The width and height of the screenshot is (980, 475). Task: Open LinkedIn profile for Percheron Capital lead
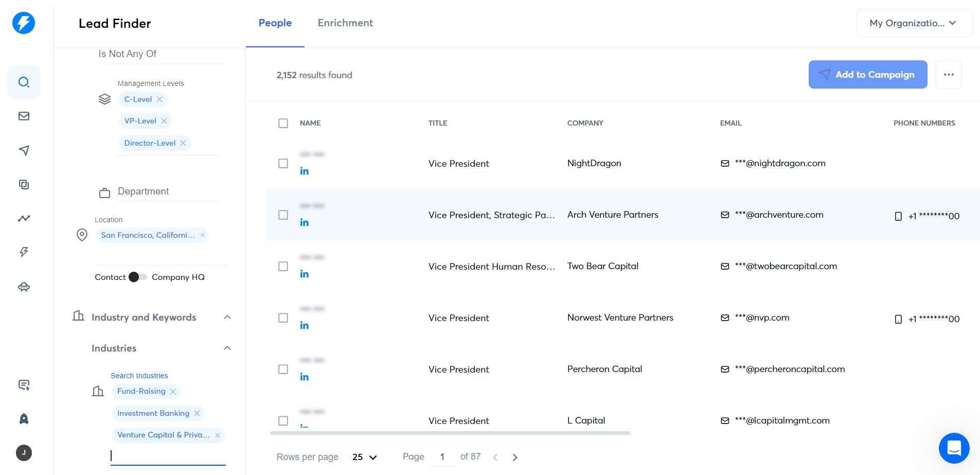305,377
